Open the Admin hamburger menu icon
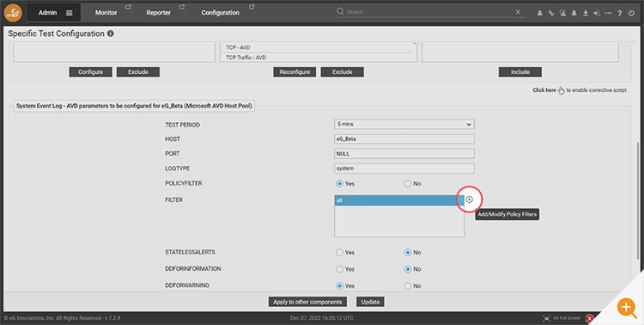 [69, 13]
